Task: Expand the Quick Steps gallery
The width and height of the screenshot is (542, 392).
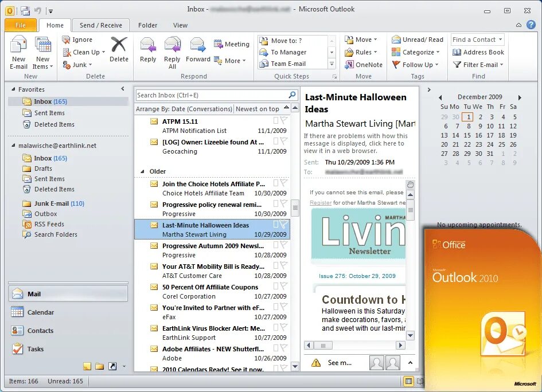Action: pyautogui.click(x=332, y=64)
